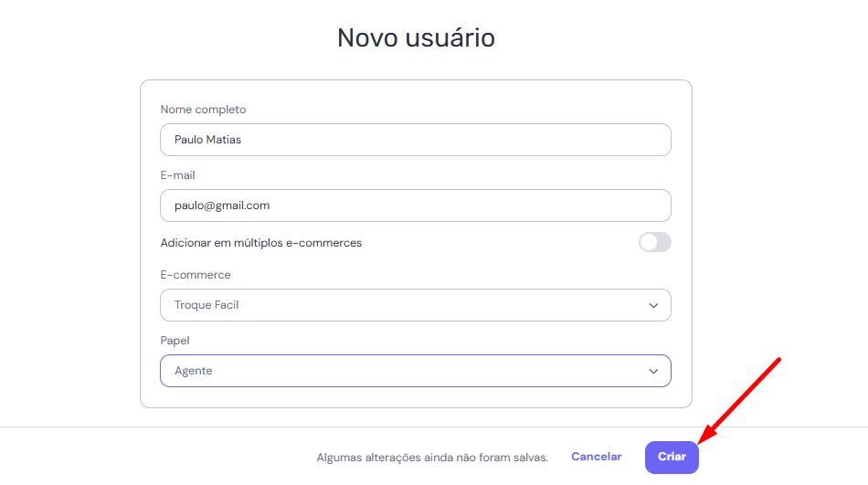Click the 'Adicionar em múltiplos e-commerces' label
The image size is (868, 485).
point(261,243)
